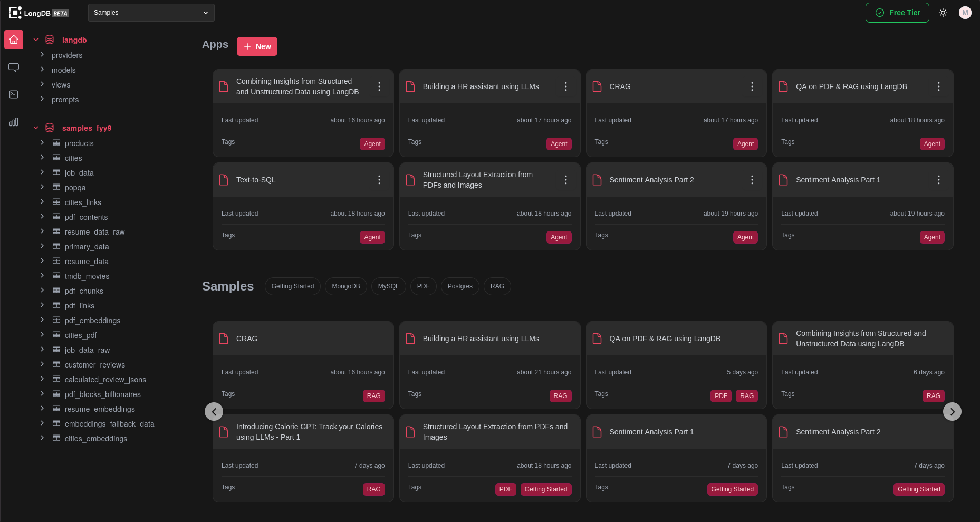
Task: Expand the pdf_embeddings table node
Action: tap(42, 320)
